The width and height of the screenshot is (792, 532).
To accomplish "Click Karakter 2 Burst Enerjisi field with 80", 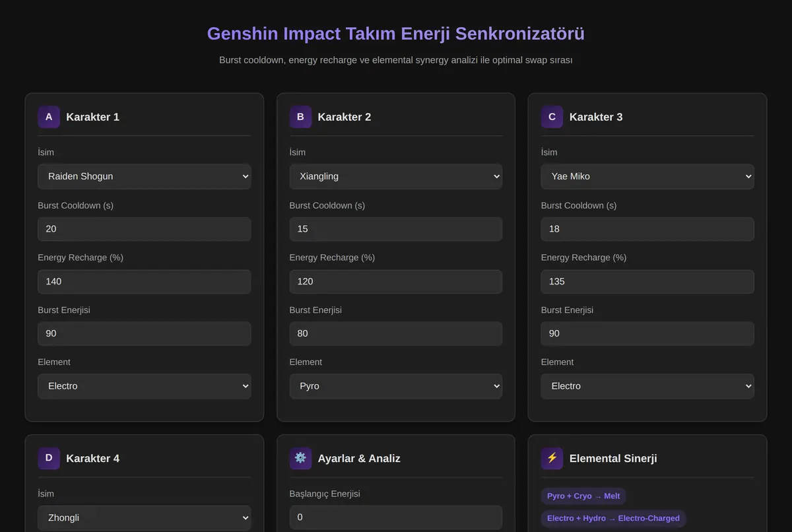I will [x=396, y=333].
